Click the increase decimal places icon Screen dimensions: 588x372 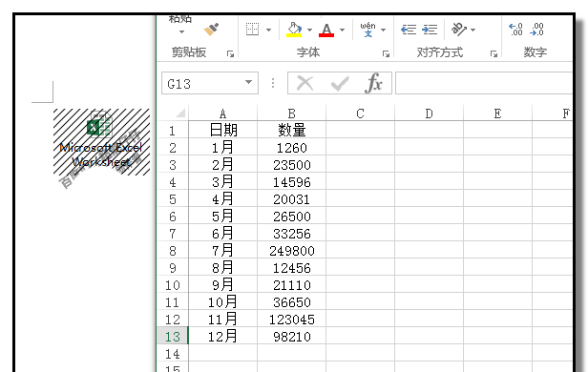(515, 30)
